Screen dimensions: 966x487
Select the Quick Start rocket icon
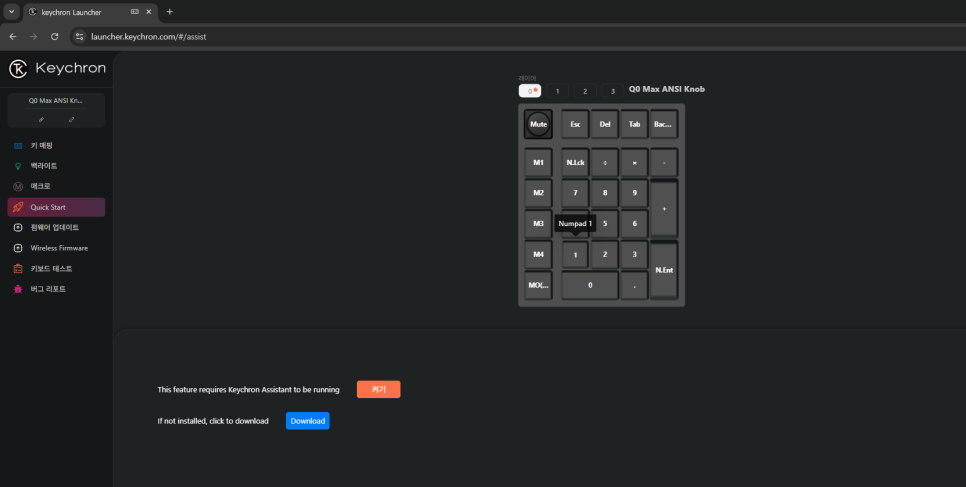(x=18, y=207)
